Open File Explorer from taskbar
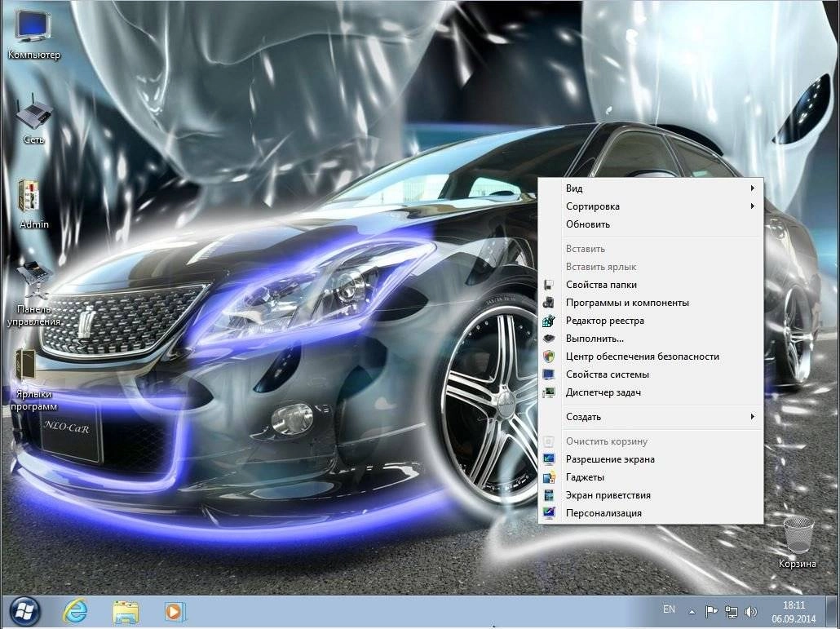840x629 pixels. coord(126,612)
